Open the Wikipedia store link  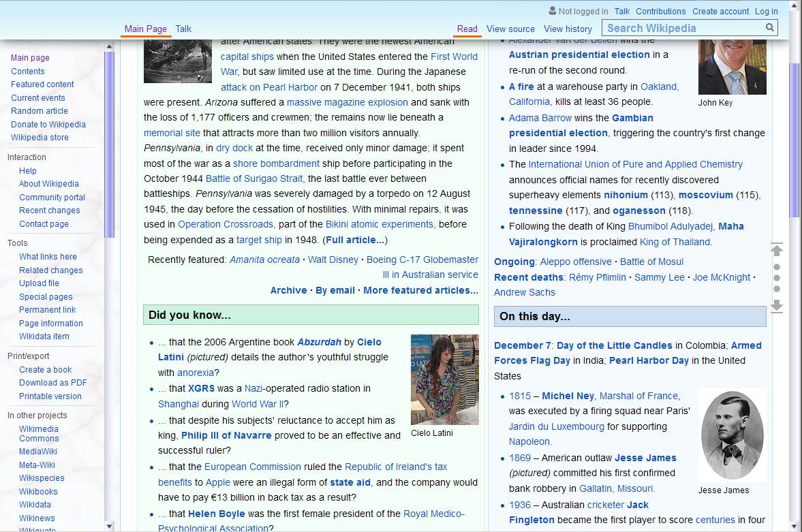40,137
